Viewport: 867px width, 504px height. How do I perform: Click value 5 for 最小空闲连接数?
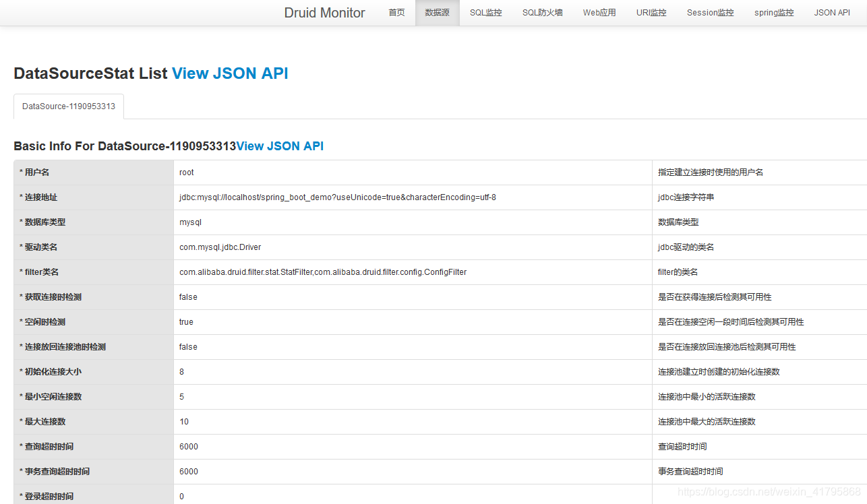click(181, 397)
